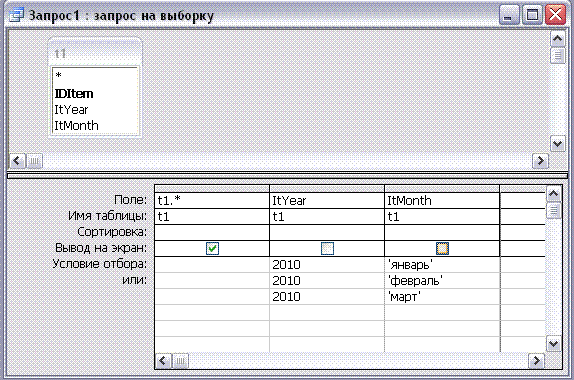Click the t1 table title bar
This screenshot has width=574, height=380.
tap(95, 53)
